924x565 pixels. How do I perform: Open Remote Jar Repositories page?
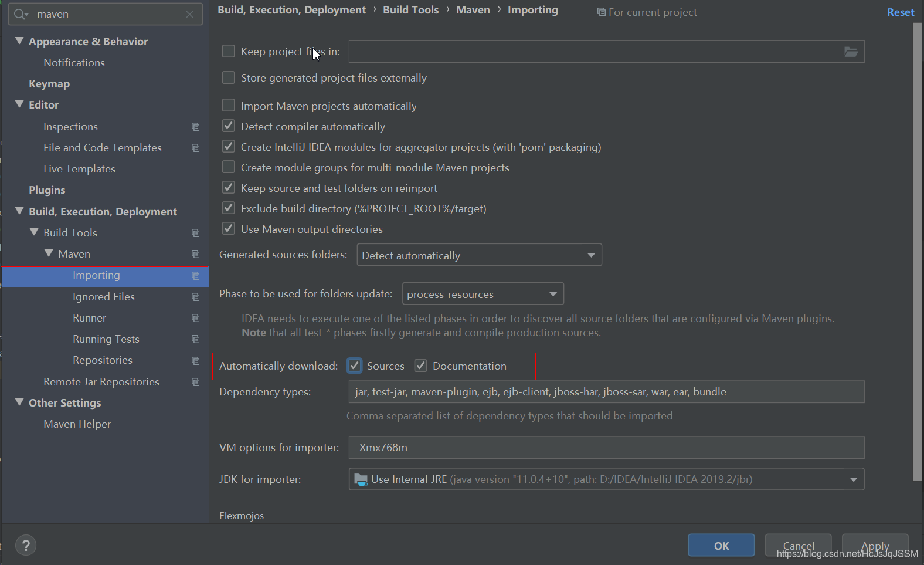pyautogui.click(x=101, y=382)
